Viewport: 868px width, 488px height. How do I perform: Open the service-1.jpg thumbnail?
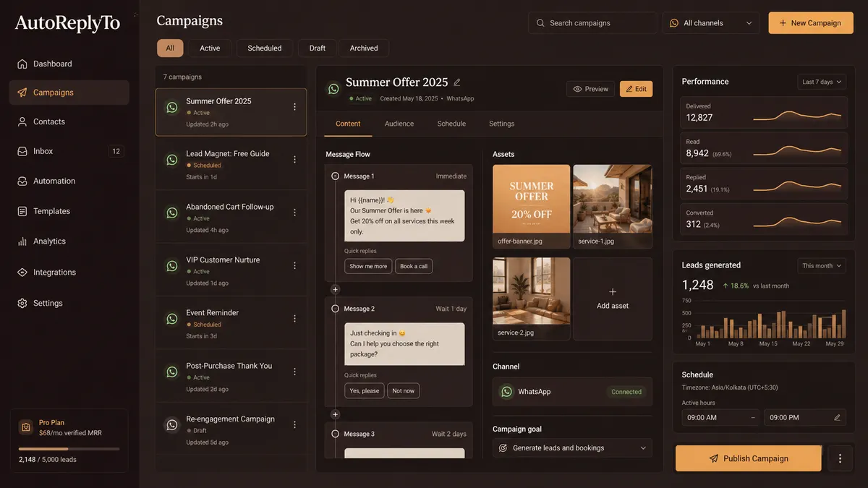(613, 207)
